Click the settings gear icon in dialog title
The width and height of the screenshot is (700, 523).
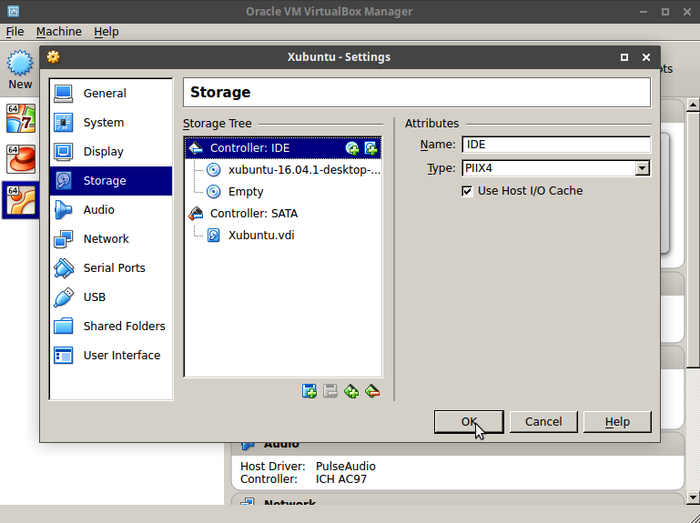coord(53,57)
